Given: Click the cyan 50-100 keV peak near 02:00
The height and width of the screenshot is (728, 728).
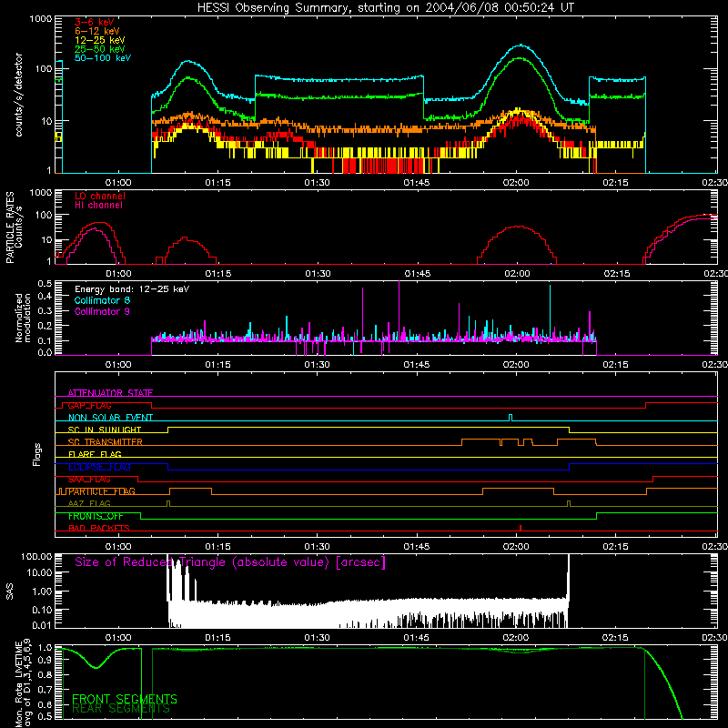Looking at the screenshot, I should pos(521,45).
